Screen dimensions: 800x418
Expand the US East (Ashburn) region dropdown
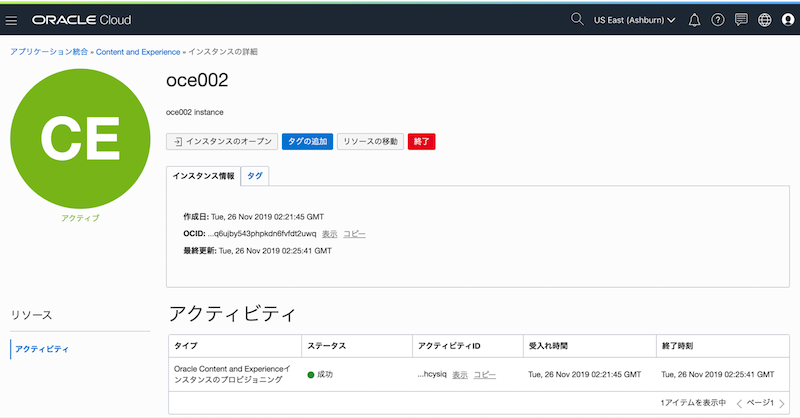634,20
